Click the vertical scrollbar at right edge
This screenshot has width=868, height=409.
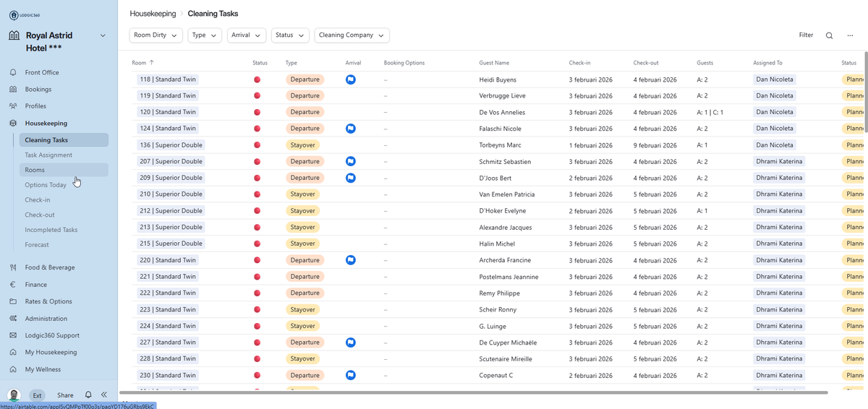(x=865, y=90)
